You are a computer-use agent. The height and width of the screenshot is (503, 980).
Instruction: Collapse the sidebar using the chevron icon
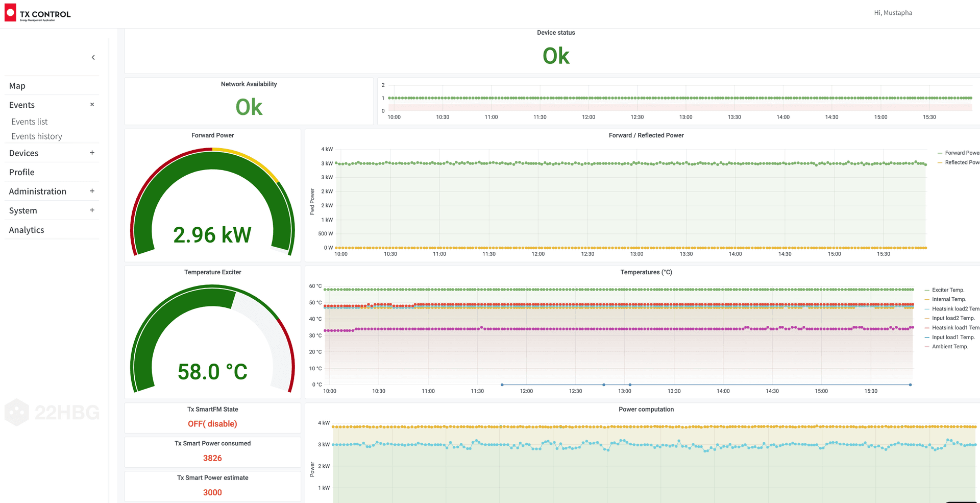[93, 57]
